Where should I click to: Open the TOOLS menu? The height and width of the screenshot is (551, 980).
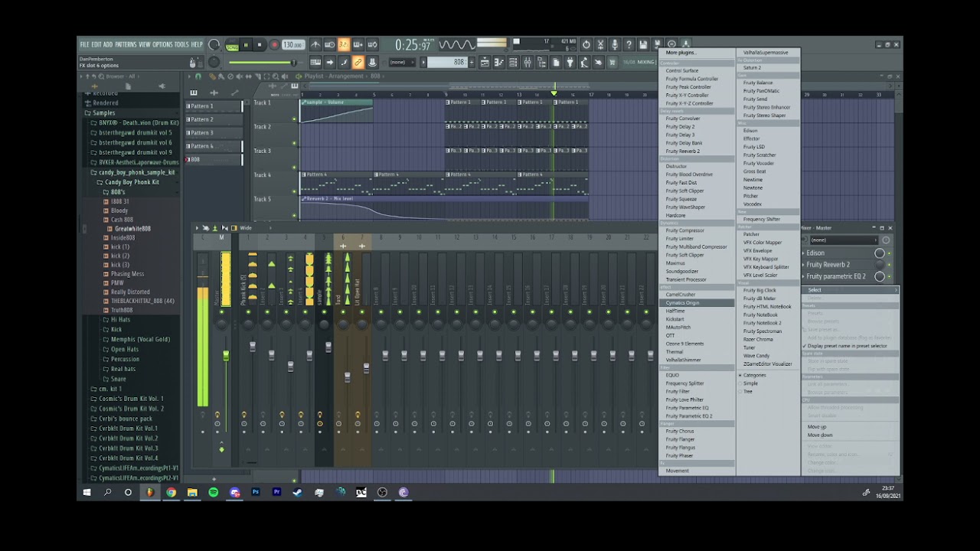point(181,44)
